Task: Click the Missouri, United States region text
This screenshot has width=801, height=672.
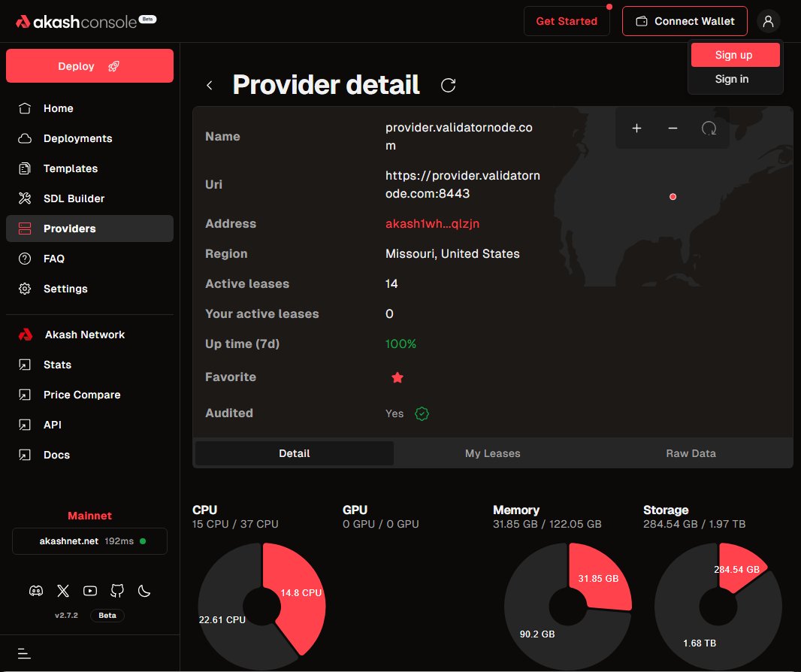Action: (x=452, y=254)
